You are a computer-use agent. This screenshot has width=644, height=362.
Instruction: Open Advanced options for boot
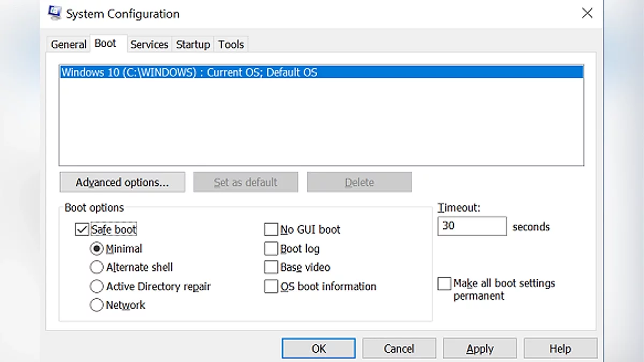tap(122, 182)
